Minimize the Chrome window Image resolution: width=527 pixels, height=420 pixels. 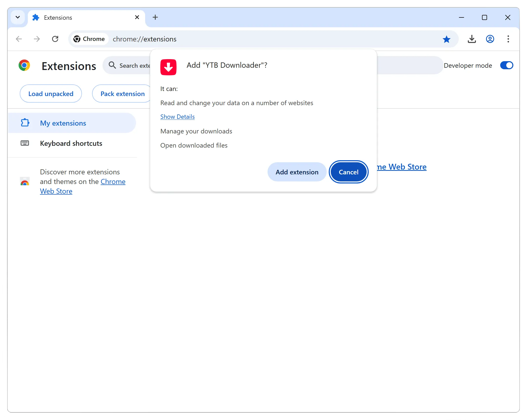pos(462,17)
